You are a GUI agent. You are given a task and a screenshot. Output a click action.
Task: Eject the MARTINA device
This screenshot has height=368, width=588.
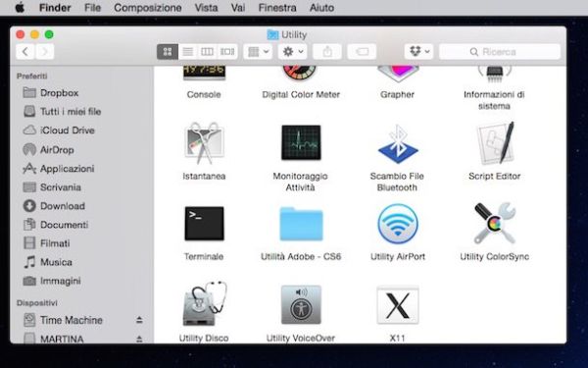point(139,339)
